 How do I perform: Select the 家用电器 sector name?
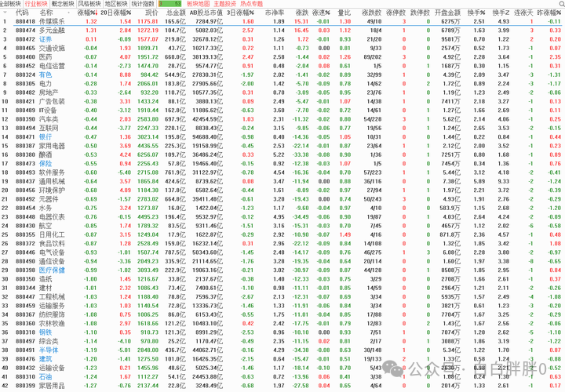(52, 146)
